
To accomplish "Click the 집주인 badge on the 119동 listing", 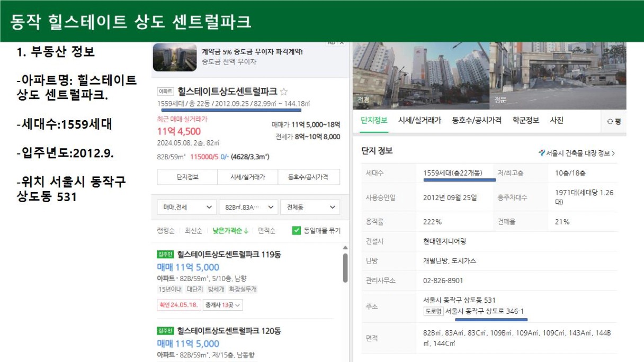I will click(x=165, y=255).
